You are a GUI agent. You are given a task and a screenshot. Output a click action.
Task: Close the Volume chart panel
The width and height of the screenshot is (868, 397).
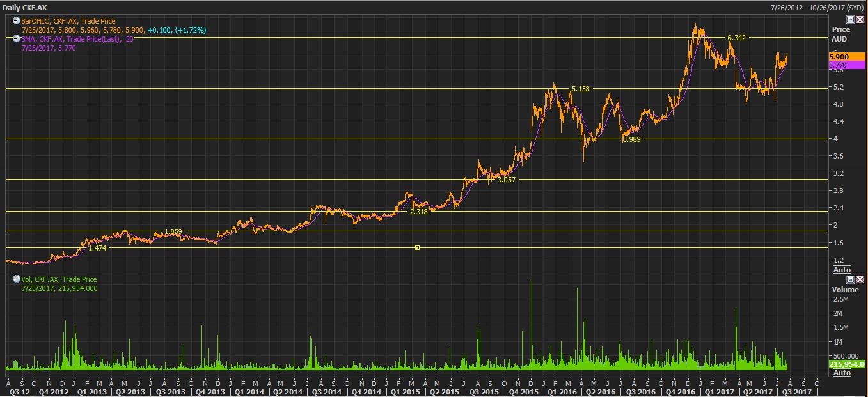pyautogui.click(x=860, y=279)
